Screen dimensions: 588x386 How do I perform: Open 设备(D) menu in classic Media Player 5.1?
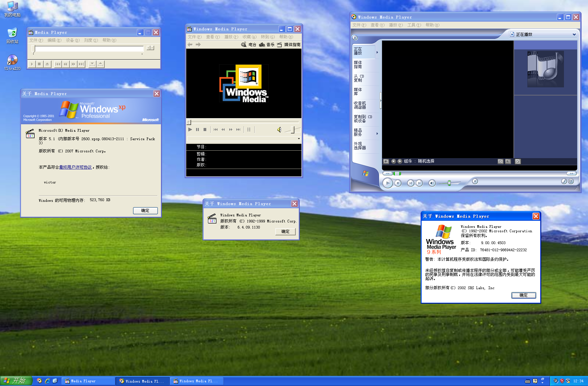73,40
